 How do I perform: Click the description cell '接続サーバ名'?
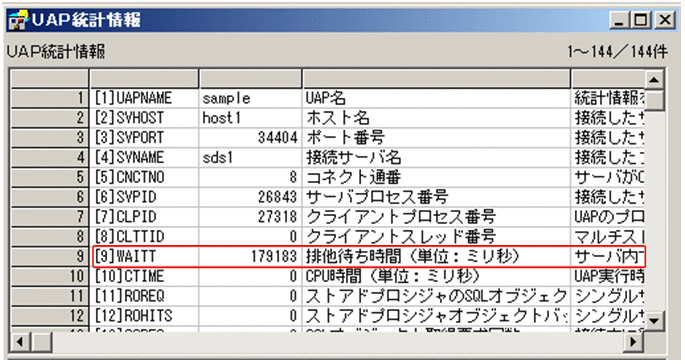[436, 157]
